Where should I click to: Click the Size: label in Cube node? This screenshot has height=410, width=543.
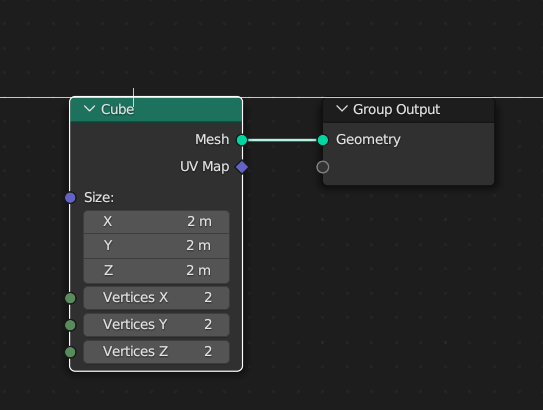click(x=99, y=197)
